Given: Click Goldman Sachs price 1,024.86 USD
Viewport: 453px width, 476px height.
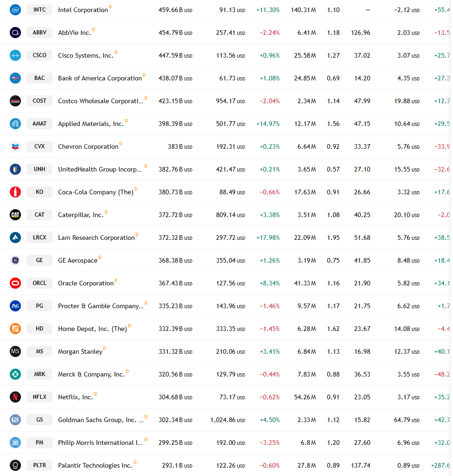Looking at the screenshot, I should click(x=228, y=420).
